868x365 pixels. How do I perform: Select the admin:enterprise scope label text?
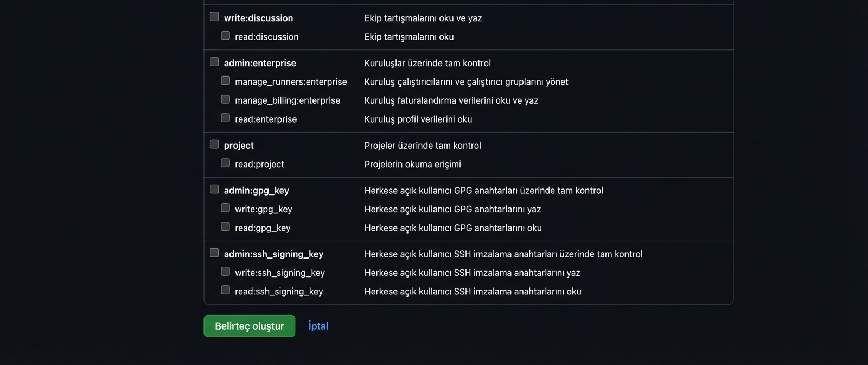[x=260, y=63]
